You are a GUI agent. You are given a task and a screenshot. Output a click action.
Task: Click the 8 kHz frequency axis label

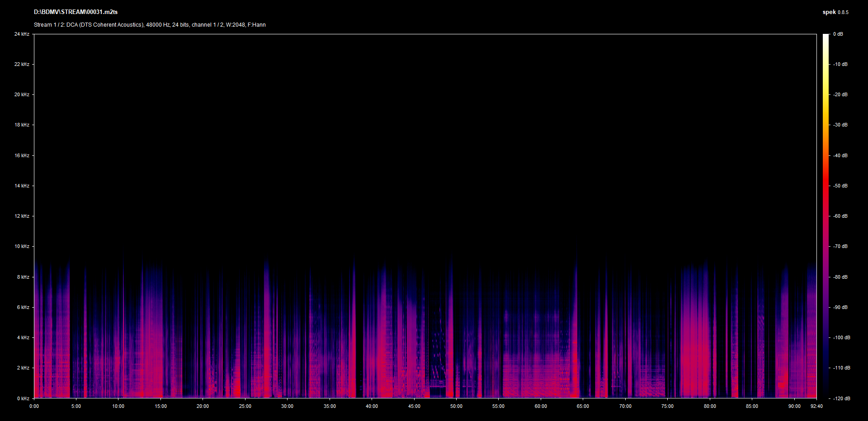23,277
